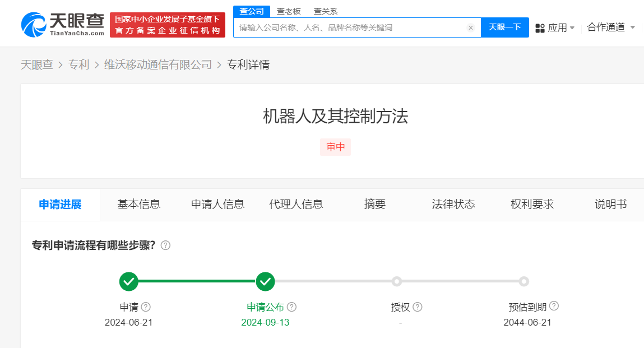Open the 基本信息 tab
The image size is (644, 348).
(x=139, y=205)
